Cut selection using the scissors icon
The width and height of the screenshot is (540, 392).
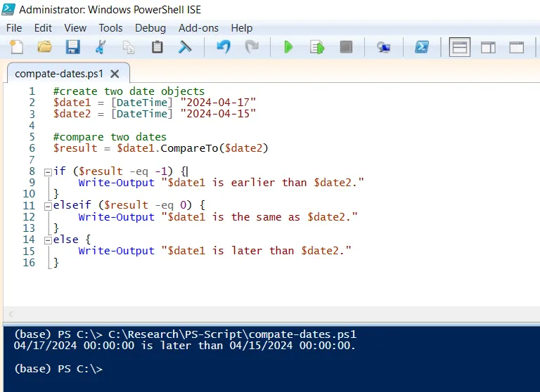pos(100,47)
